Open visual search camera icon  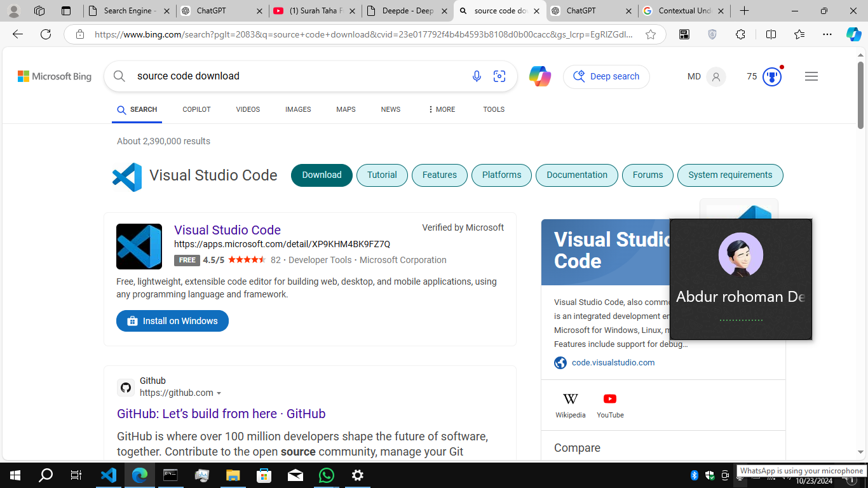click(x=499, y=76)
